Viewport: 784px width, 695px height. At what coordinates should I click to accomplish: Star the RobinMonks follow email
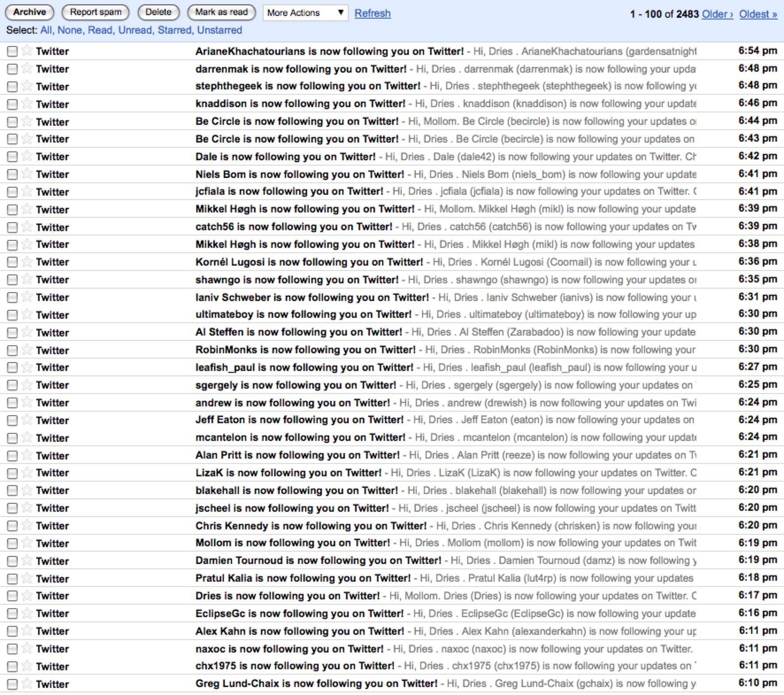[x=27, y=350]
